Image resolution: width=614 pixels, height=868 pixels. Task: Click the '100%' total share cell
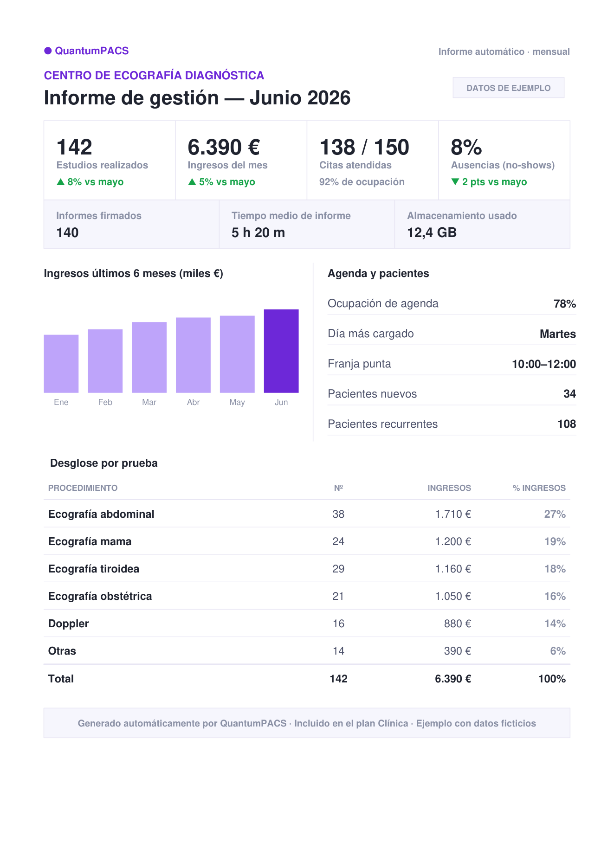552,679
